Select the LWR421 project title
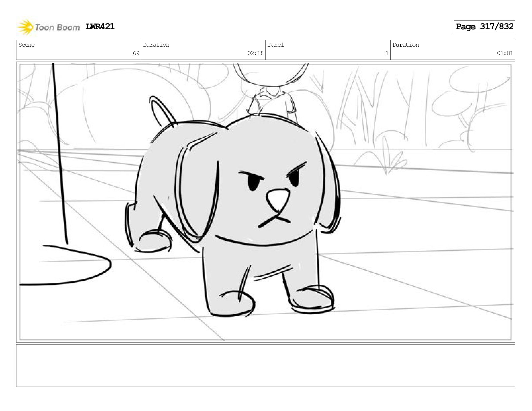This screenshot has width=532, height=411. pos(100,27)
